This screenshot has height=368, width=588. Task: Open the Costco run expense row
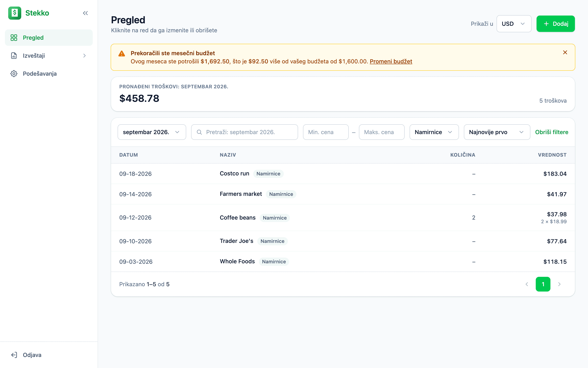[x=343, y=174]
